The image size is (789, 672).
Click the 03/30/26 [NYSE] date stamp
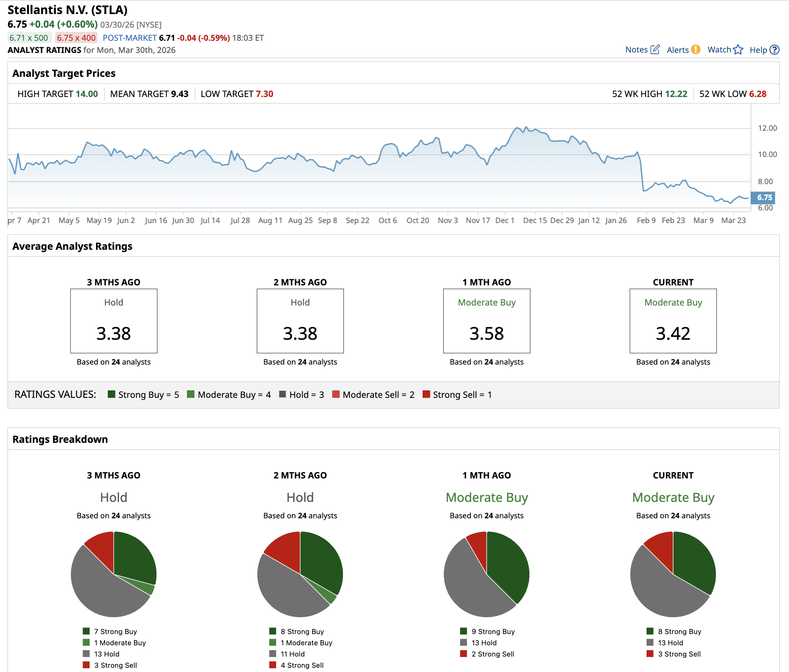[131, 25]
